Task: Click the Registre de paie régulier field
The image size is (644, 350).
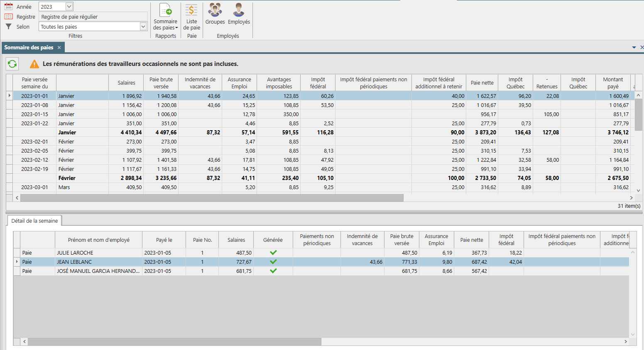Action: (x=93, y=17)
